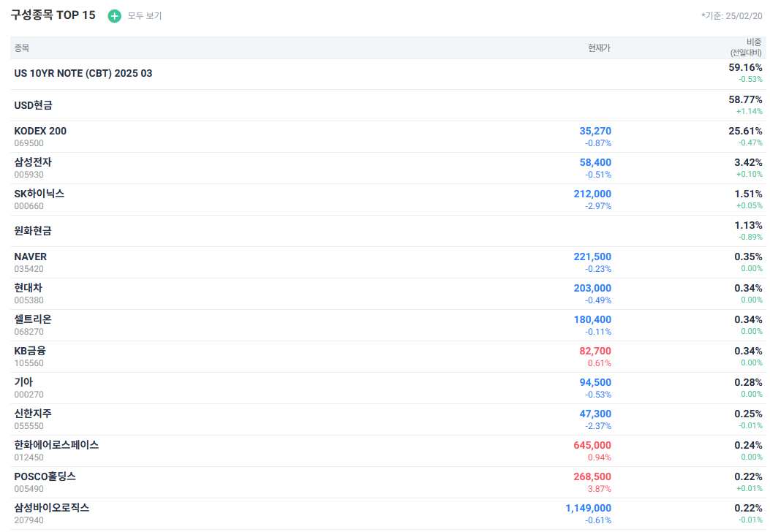Click the 3.42% weight value

click(748, 162)
